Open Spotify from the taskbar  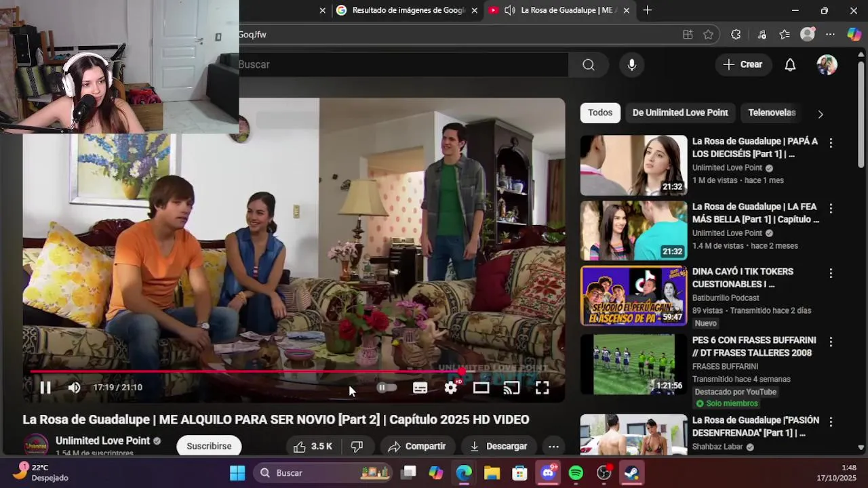tap(576, 473)
